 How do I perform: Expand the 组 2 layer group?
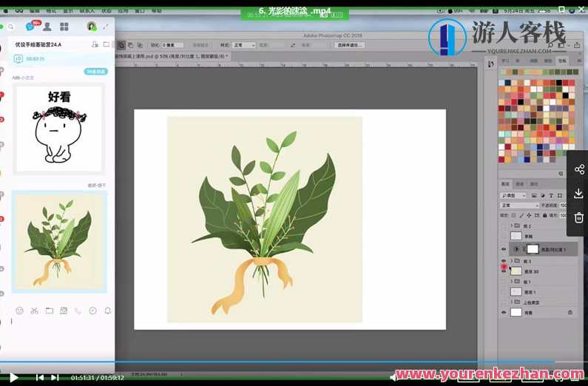pyautogui.click(x=511, y=225)
